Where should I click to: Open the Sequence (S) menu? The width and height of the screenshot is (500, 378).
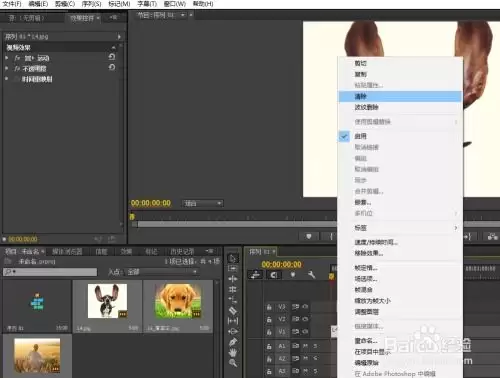tap(92, 4)
